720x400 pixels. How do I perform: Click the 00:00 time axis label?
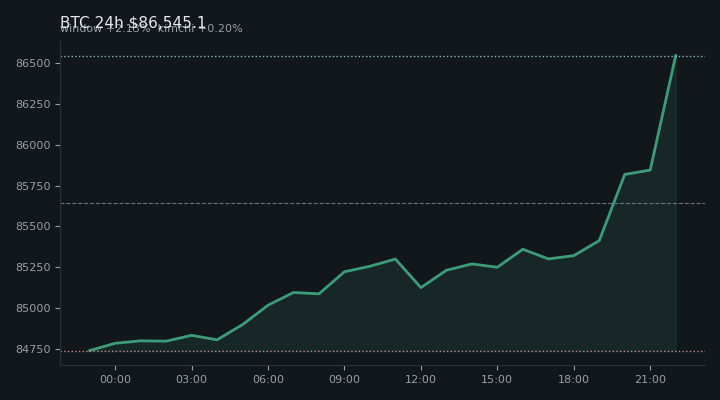pos(115,379)
